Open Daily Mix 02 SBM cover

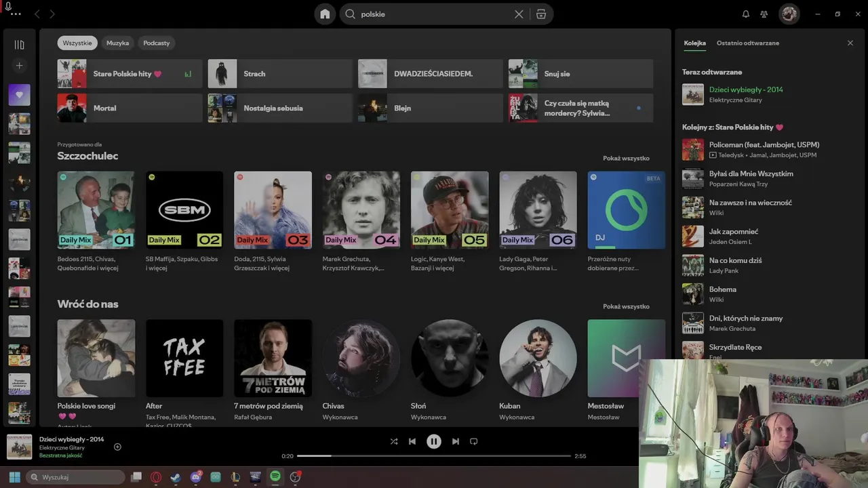click(x=184, y=210)
